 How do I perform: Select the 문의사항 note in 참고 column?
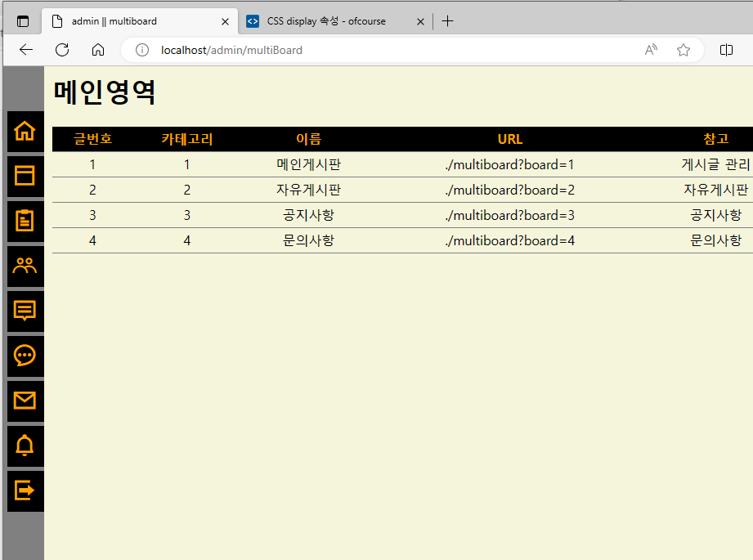[x=715, y=240]
